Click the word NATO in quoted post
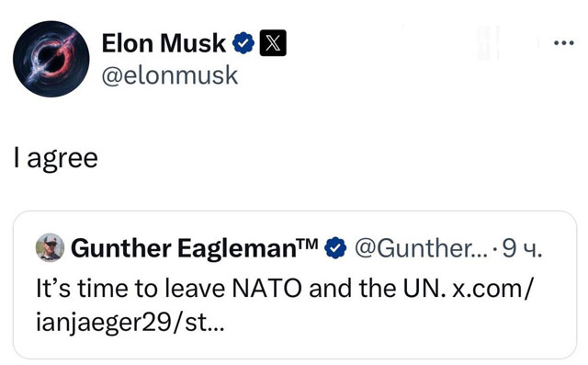The width and height of the screenshot is (588, 365). coord(266,289)
